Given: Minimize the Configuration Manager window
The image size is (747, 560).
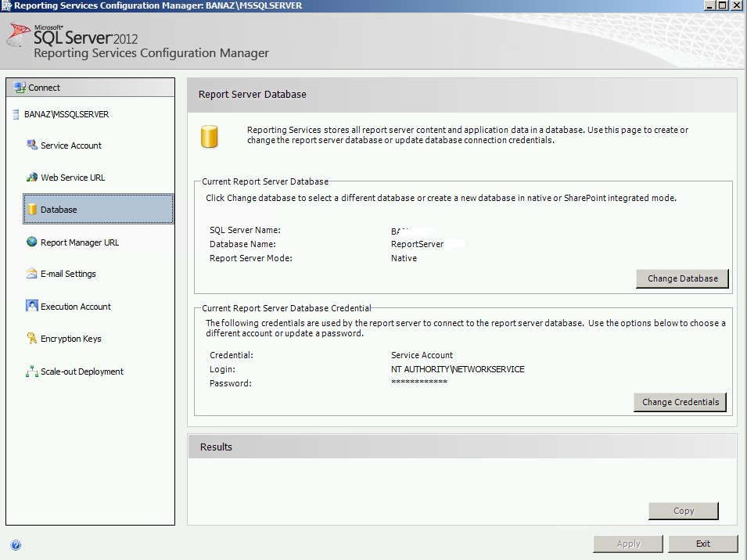Looking at the screenshot, I should [x=709, y=5].
